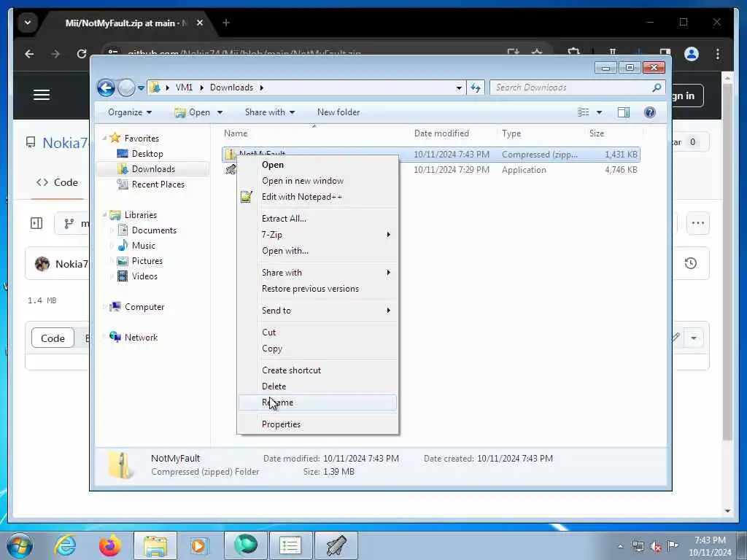The image size is (747, 560).
Task: Choose Properties in the context menu
Action: [317, 424]
